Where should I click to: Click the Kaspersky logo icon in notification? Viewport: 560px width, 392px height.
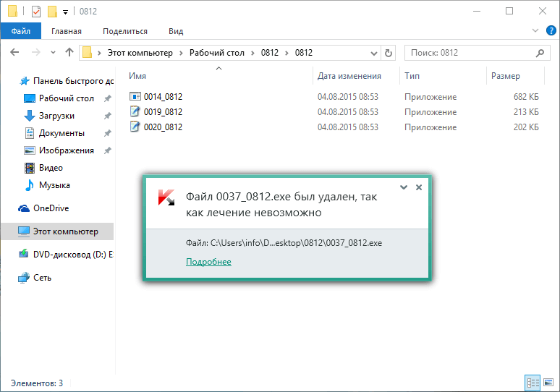(166, 197)
